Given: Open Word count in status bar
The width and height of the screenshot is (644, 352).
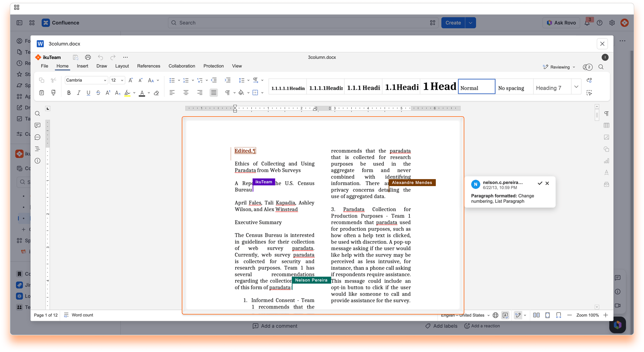Looking at the screenshot, I should pos(78,315).
